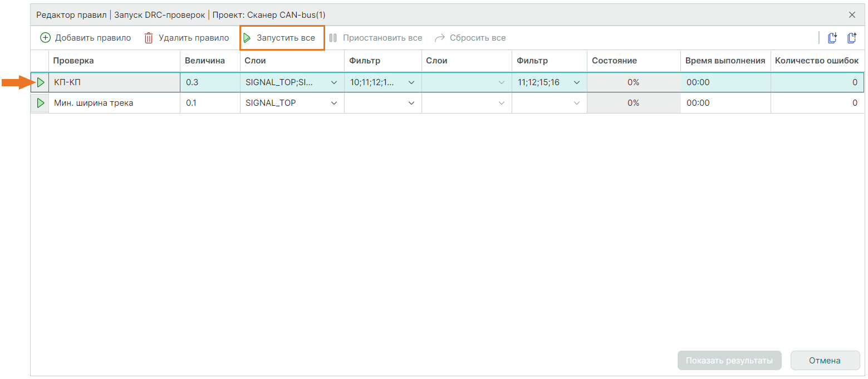Edit the 0.3 value field
Image resolution: width=868 pixels, height=379 pixels.
[209, 82]
